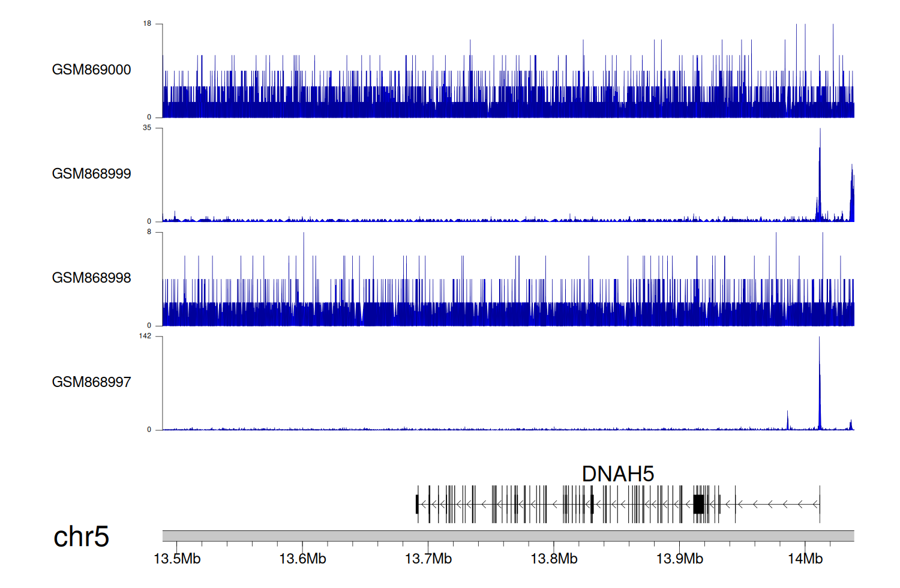The width and height of the screenshot is (900, 588).
Task: Click the y-axis maximum value 35
Action: 147,128
